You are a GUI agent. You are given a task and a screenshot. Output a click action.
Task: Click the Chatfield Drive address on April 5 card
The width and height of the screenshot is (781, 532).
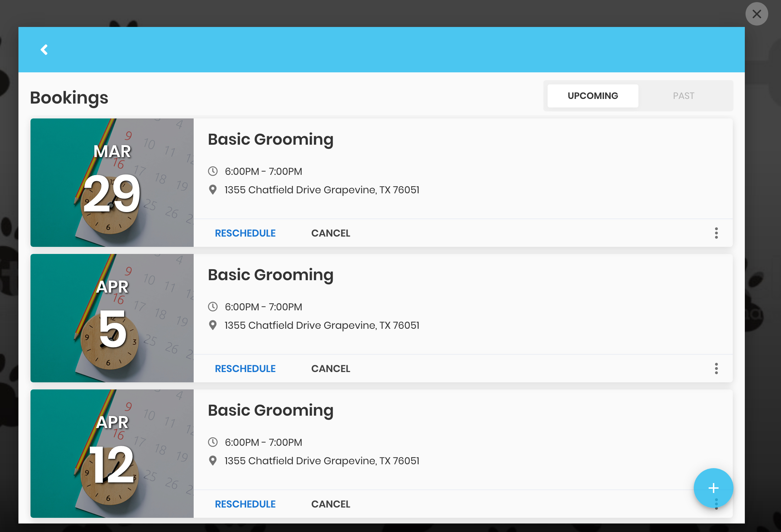coord(322,325)
